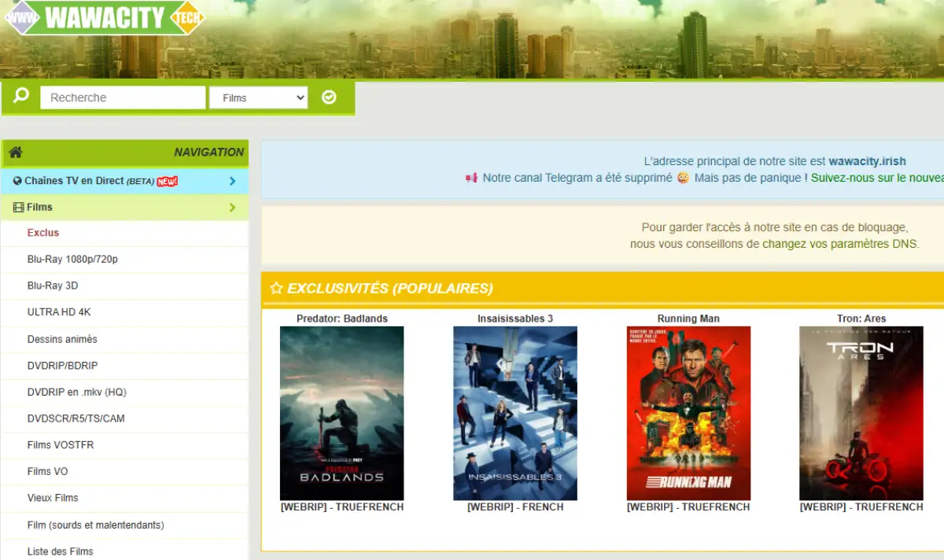This screenshot has width=944, height=560.
Task: Expand the Chaînes TV en Direct arrow
Action: pyautogui.click(x=232, y=181)
